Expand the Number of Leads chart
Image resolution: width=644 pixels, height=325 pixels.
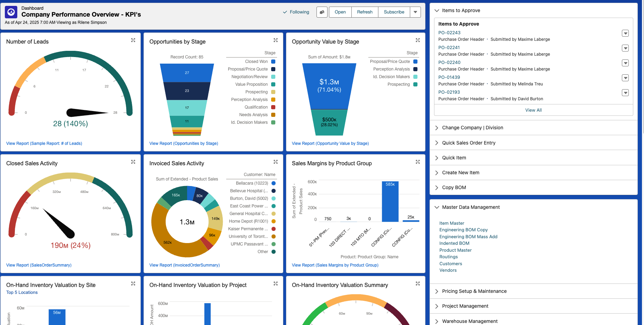(x=133, y=40)
